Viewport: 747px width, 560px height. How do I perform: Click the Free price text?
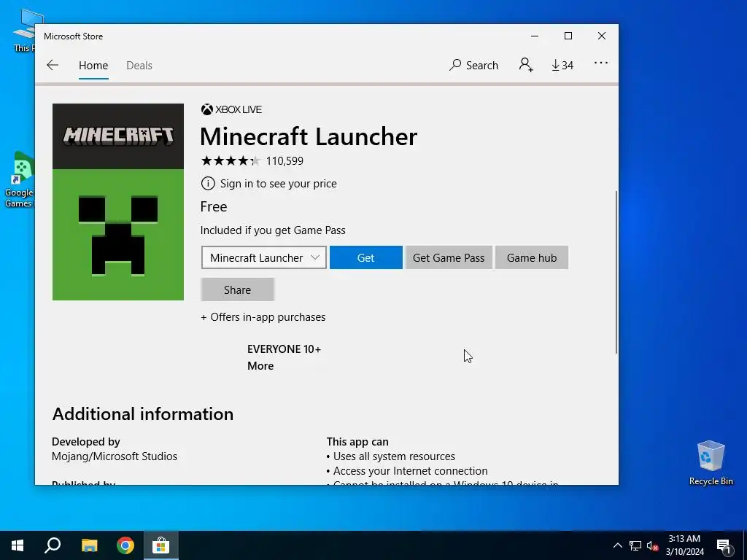point(214,206)
